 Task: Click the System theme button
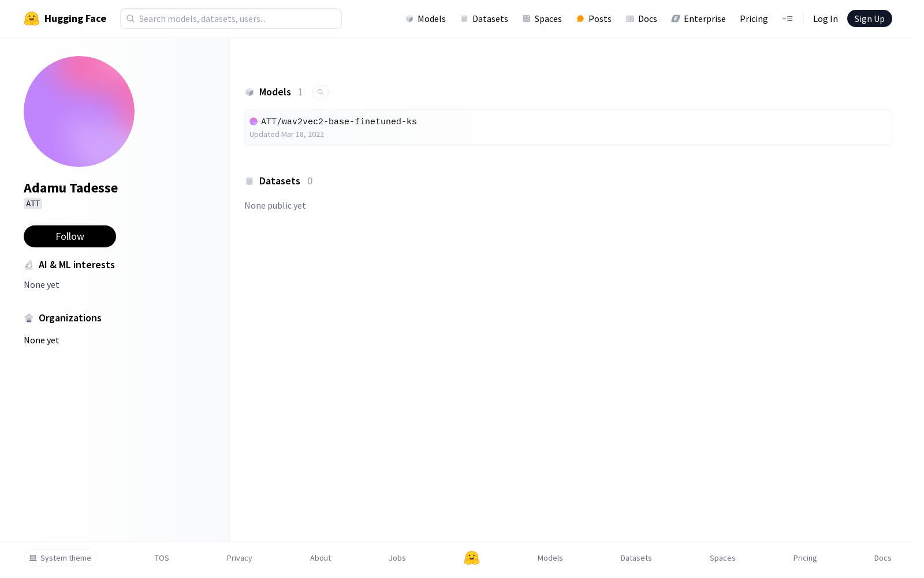click(61, 558)
